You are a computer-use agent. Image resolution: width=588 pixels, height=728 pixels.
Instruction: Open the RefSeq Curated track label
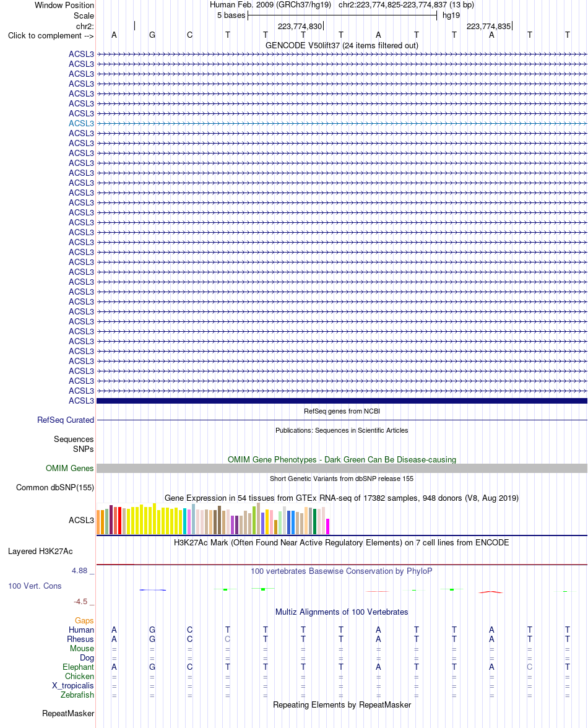pos(66,420)
